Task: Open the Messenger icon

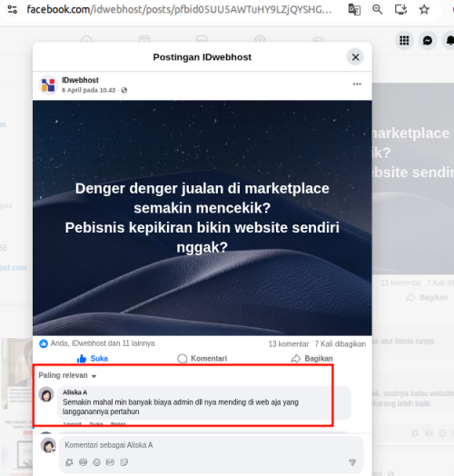Action: (428, 40)
